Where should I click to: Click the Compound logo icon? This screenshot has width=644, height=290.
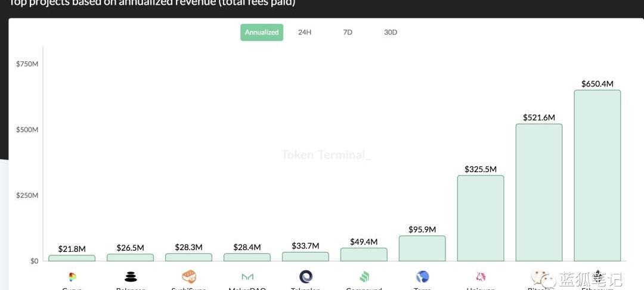(364, 277)
